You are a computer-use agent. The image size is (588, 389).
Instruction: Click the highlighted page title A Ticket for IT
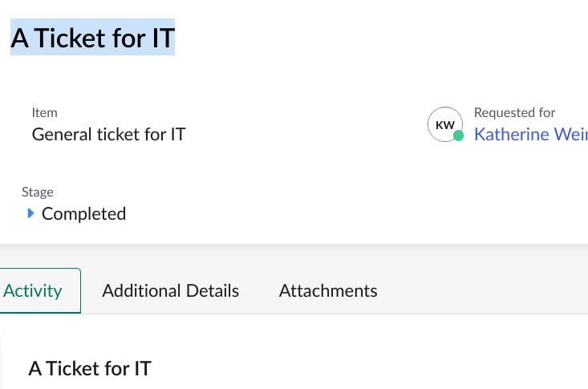point(92,38)
